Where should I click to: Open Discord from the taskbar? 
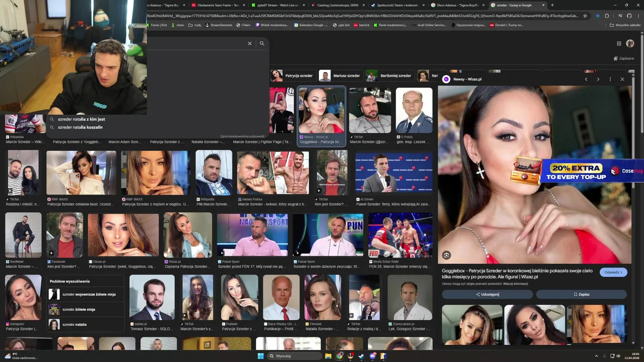coord(373,356)
